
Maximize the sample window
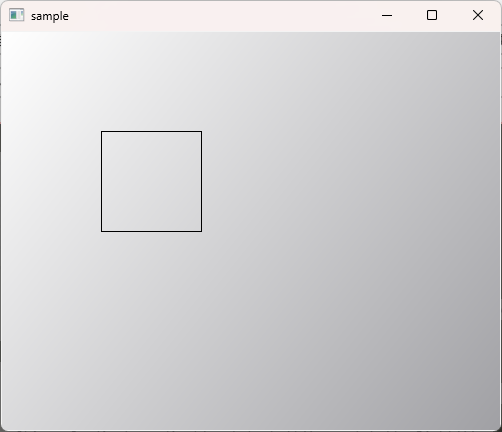432,15
